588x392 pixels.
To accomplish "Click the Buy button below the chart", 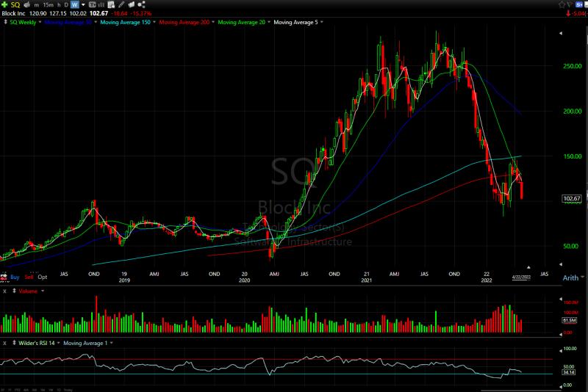I will [15, 277].
